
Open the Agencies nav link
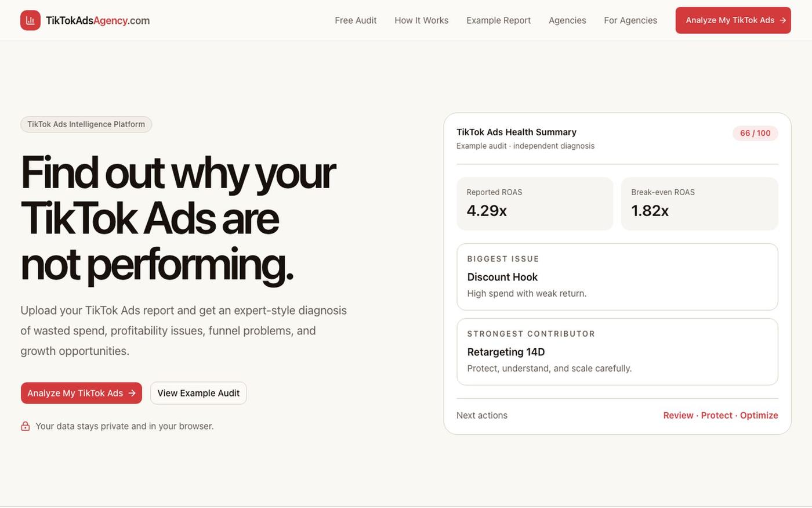click(x=567, y=20)
